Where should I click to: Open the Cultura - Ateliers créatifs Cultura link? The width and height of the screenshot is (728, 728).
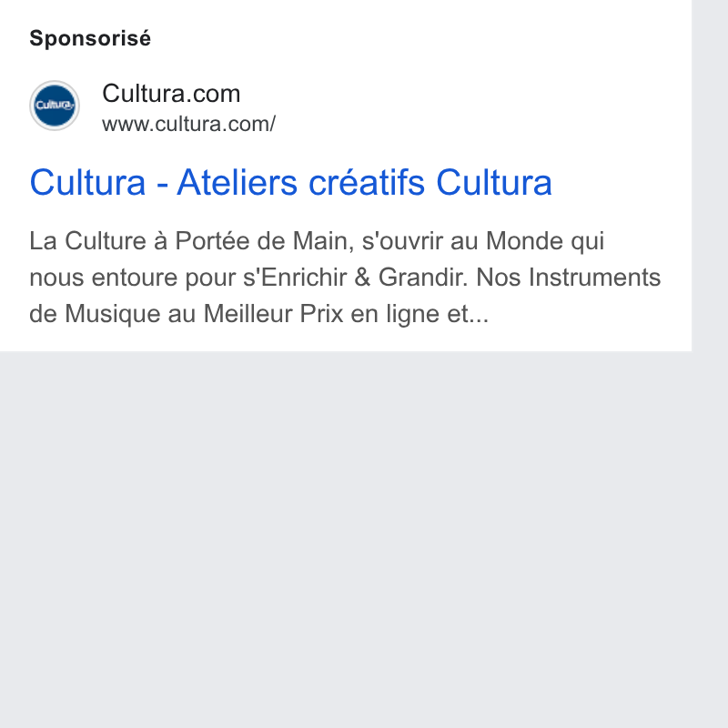point(290,183)
